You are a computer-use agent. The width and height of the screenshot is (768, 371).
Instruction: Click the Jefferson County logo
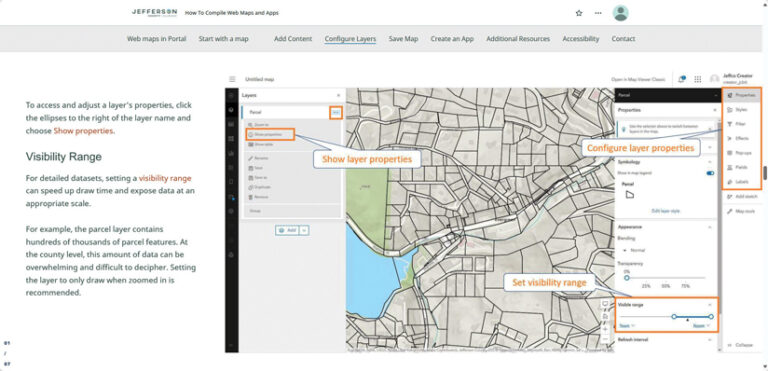click(155, 12)
